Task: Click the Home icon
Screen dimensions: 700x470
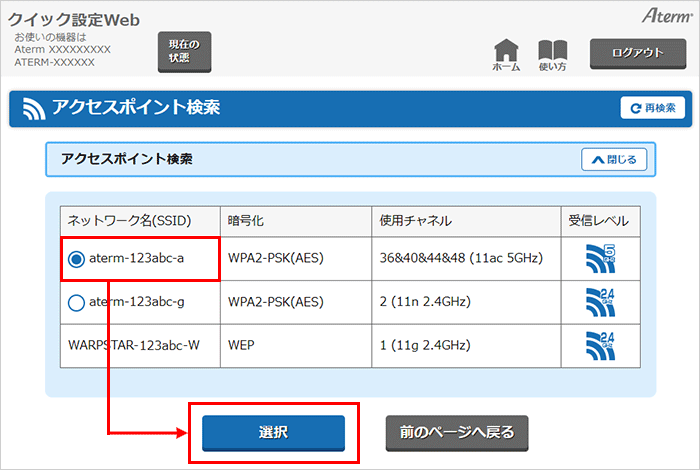Action: 507,53
